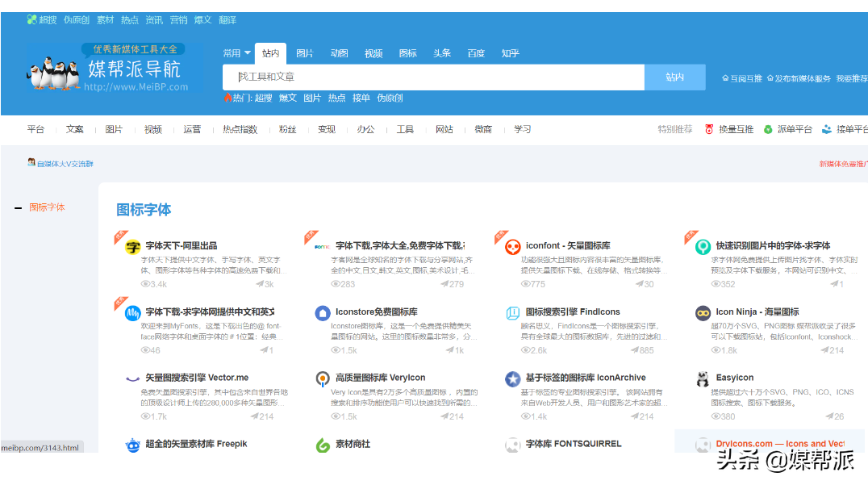868x485 pixels.
Task: Click the 超搜 clover icon in top bar
Action: pyautogui.click(x=31, y=20)
